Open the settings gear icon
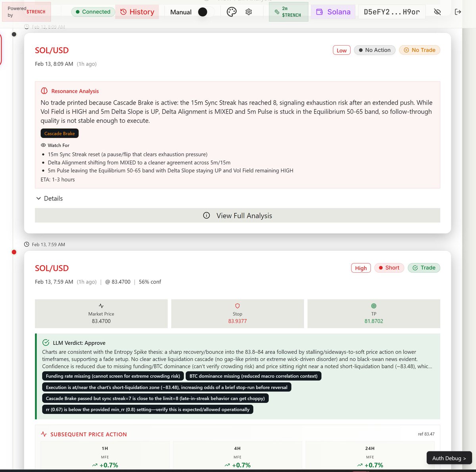The width and height of the screenshot is (476, 472). [x=249, y=12]
